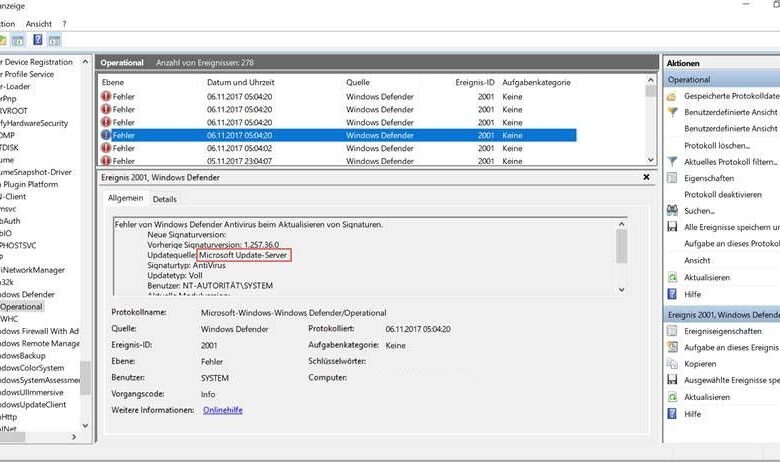Viewport: 780px width, 462px height.
Task: Click Aufgabe an dieses Protokoll action
Action: [x=731, y=243]
